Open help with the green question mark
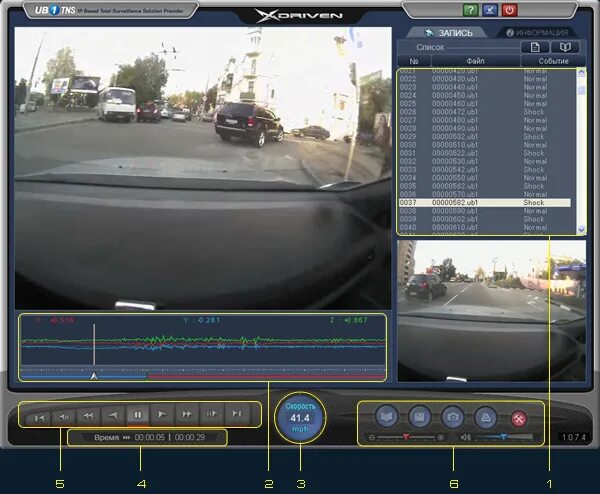The image size is (600, 494). tap(470, 10)
